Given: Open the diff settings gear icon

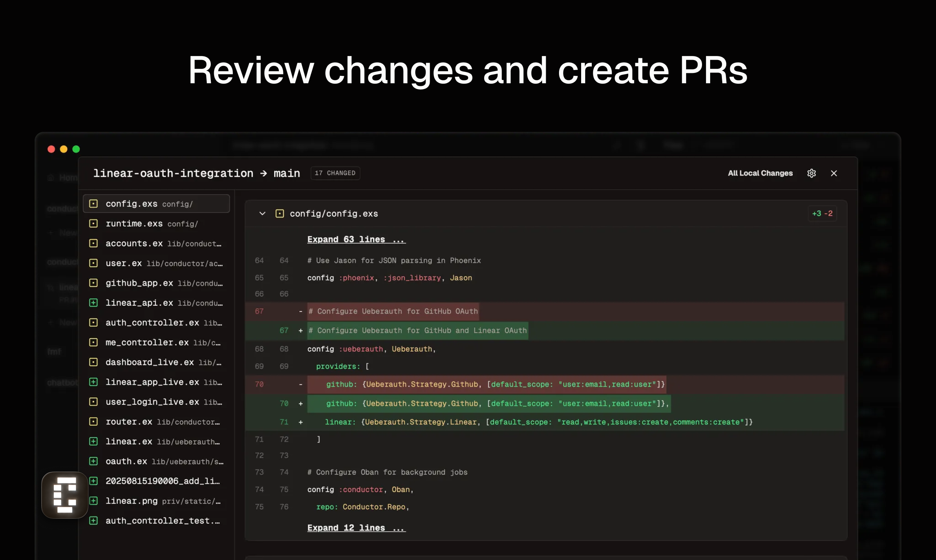Looking at the screenshot, I should click(811, 173).
